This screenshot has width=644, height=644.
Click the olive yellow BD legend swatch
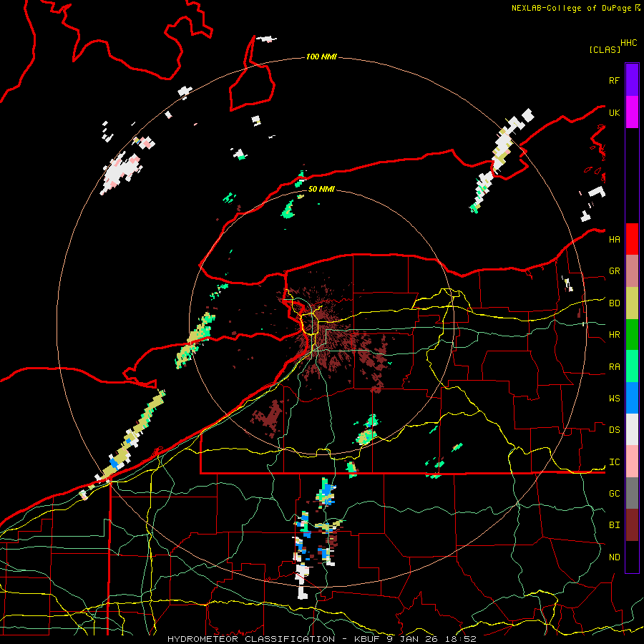point(632,303)
